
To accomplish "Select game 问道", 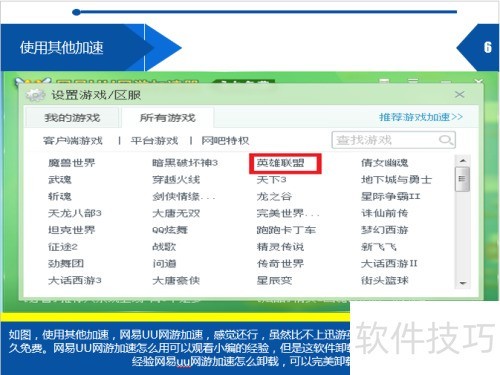I will [164, 264].
